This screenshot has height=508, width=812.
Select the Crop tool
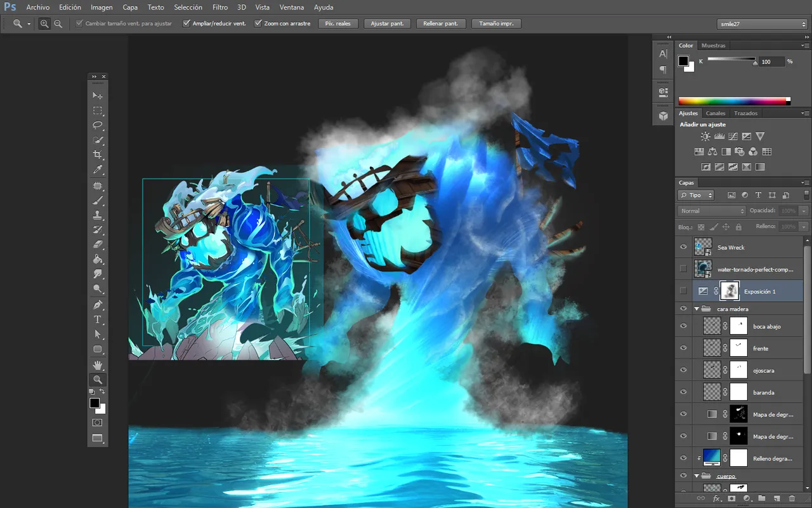[x=98, y=154]
